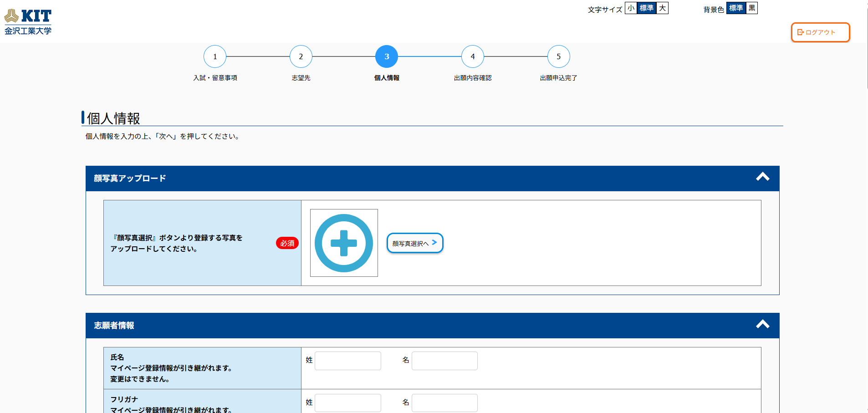Click the KIT university logo
This screenshot has height=413, width=868.
(x=28, y=21)
